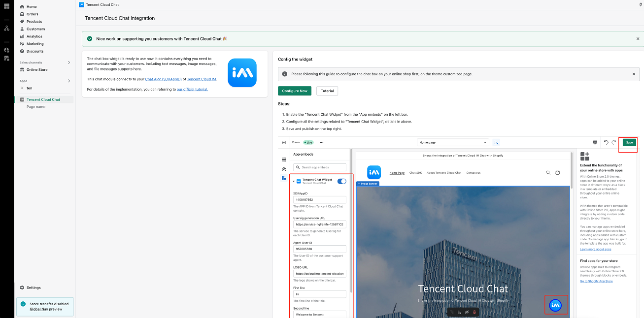Click the LOGO URL input field
This screenshot has height=318, width=644.
coord(320,274)
